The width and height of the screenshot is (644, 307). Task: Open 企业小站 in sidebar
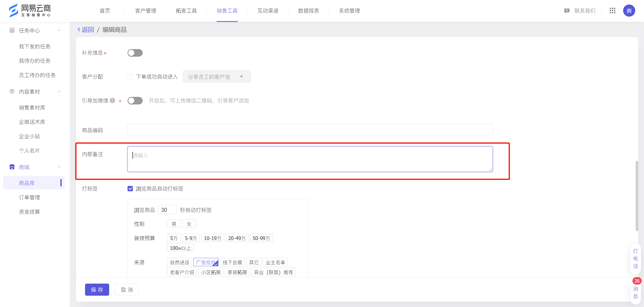pos(29,136)
